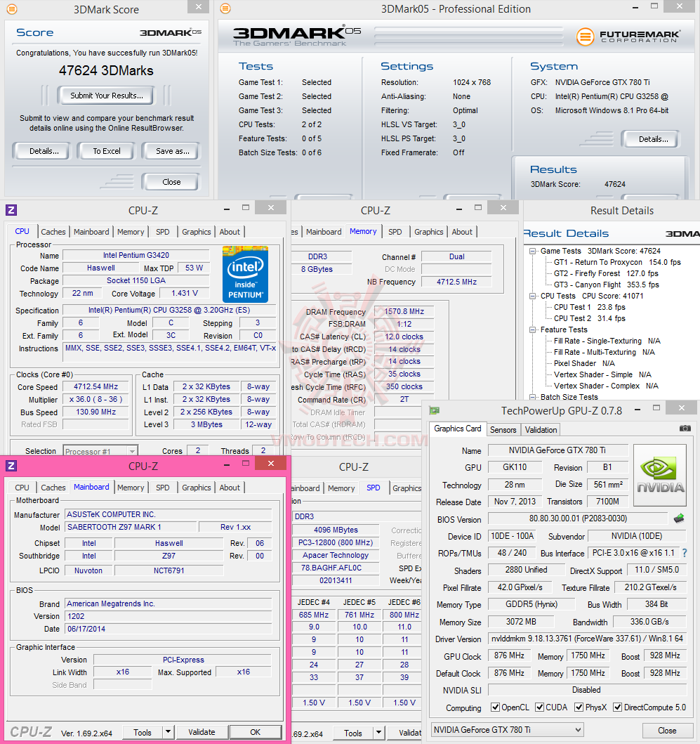Click the GPU-Z screenshot camera icon

tap(685, 429)
